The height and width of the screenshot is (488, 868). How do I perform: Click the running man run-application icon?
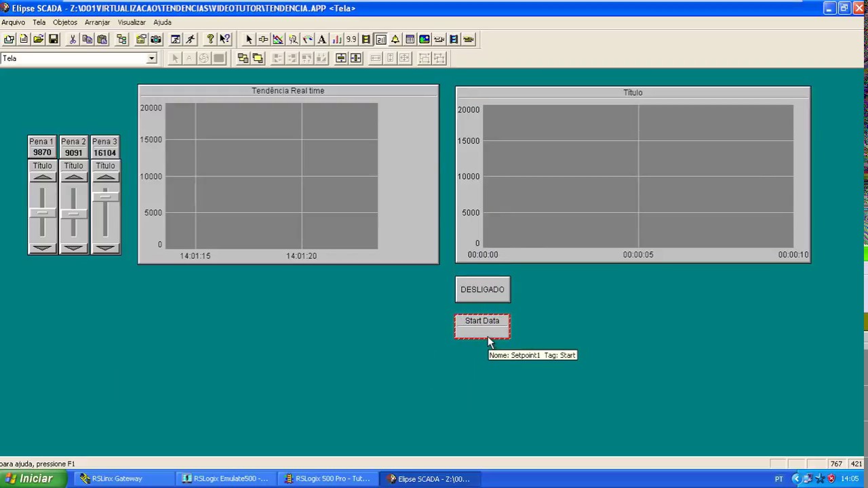[x=191, y=39]
